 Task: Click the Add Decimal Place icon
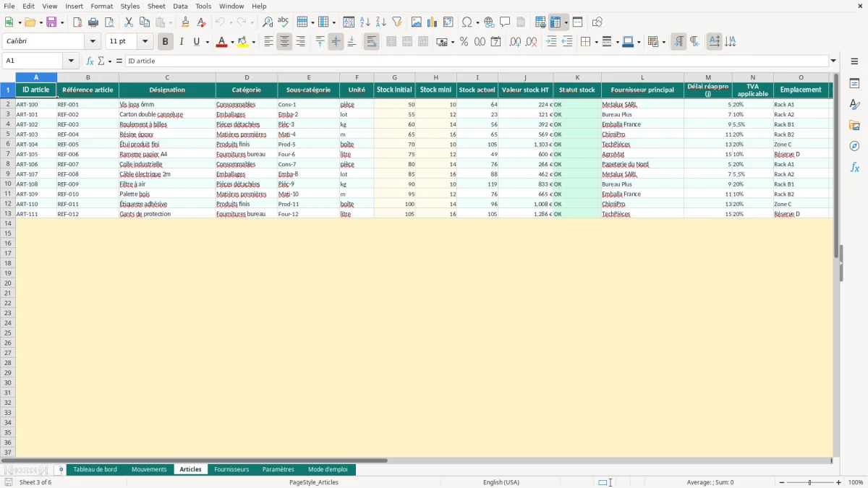[x=516, y=42]
